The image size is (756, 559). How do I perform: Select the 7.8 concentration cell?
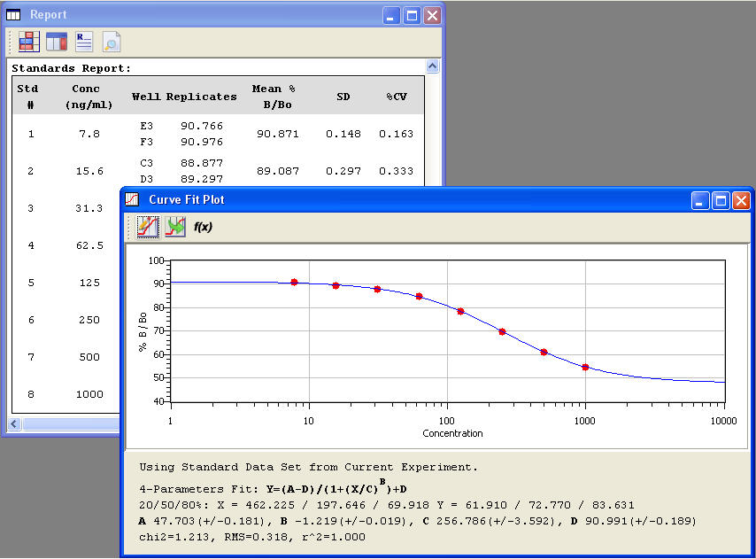point(89,134)
